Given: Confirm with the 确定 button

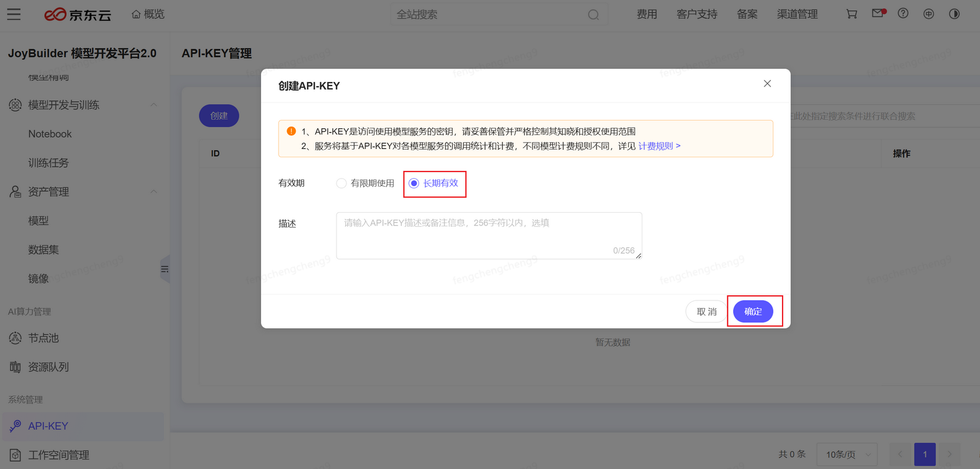Looking at the screenshot, I should pyautogui.click(x=753, y=311).
